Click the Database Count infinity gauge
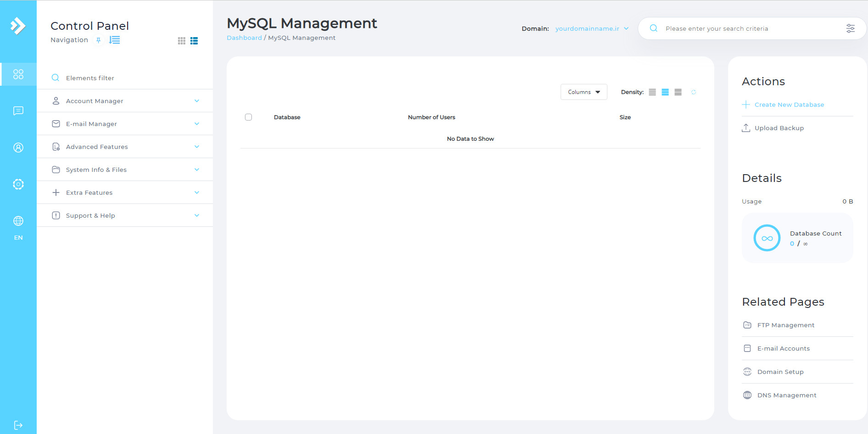Viewport: 868px width, 434px height. 767,238
